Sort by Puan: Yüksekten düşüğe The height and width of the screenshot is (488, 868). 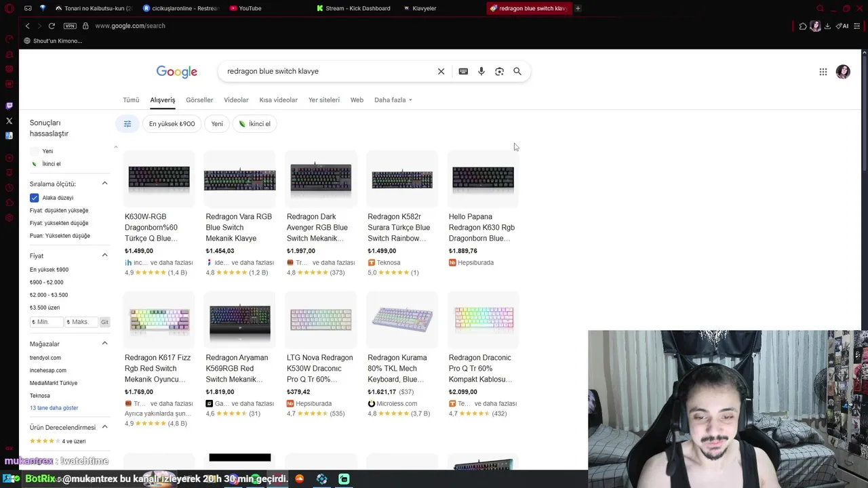click(x=60, y=236)
